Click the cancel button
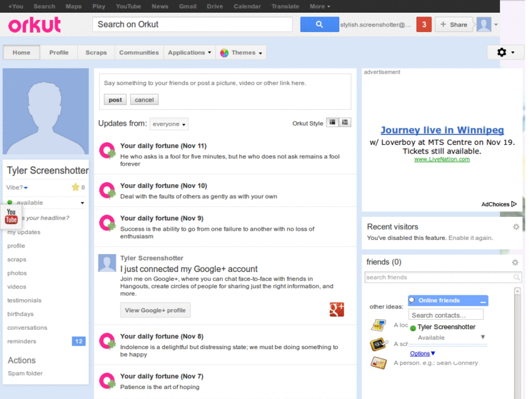This screenshot has height=399, width=532. 144,100
